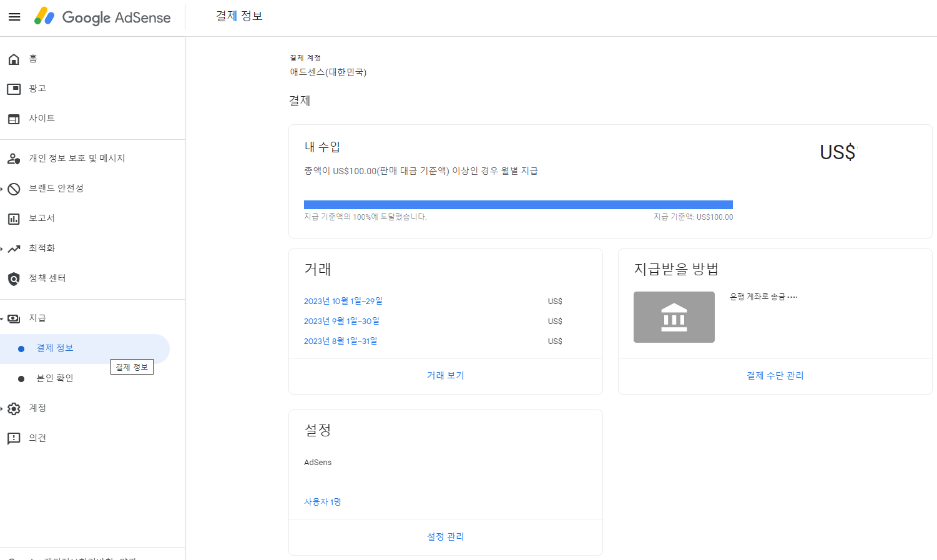Click the 설정 card heading
This screenshot has width=937, height=560.
[x=318, y=430]
